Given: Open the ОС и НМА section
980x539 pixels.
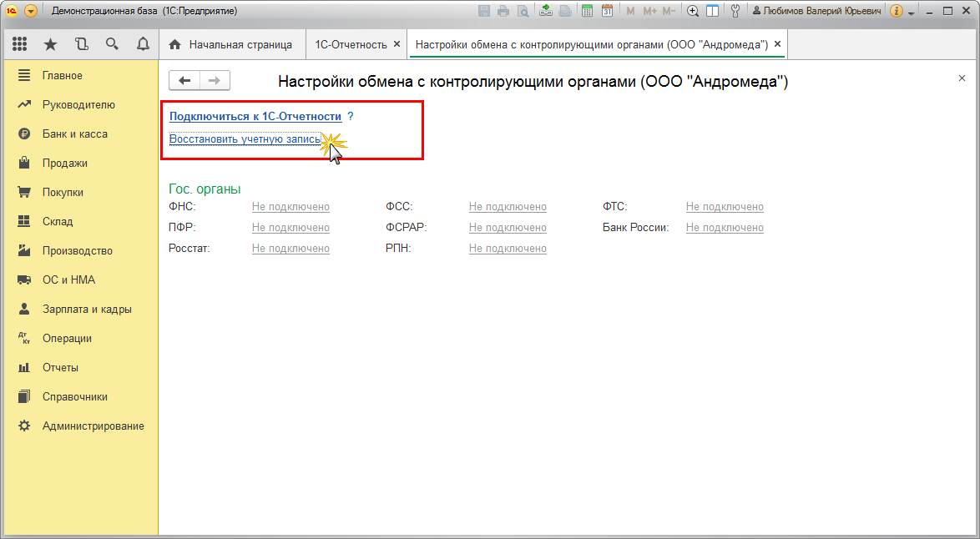Looking at the screenshot, I should pos(81,280).
